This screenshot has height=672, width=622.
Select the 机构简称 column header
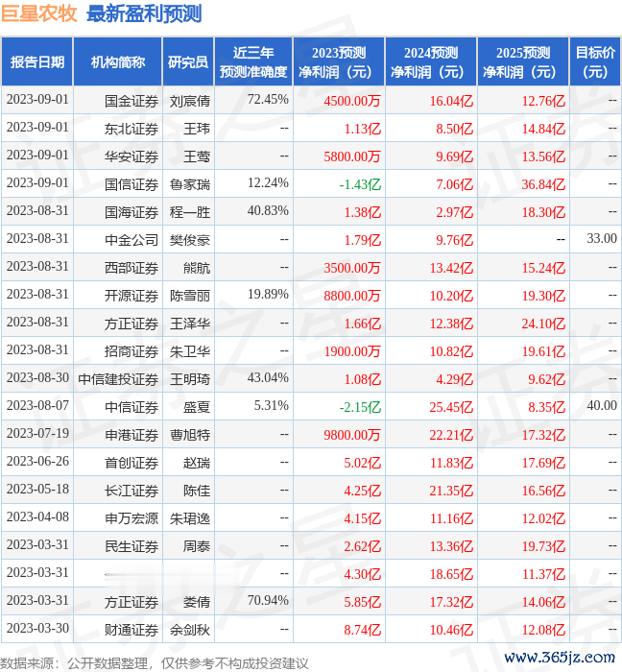[x=118, y=62]
